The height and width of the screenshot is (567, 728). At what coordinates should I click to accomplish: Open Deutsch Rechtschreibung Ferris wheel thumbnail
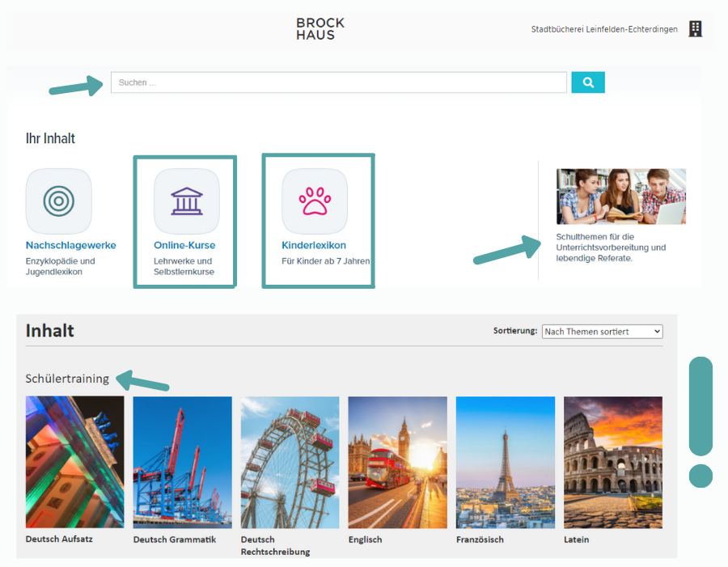290,462
